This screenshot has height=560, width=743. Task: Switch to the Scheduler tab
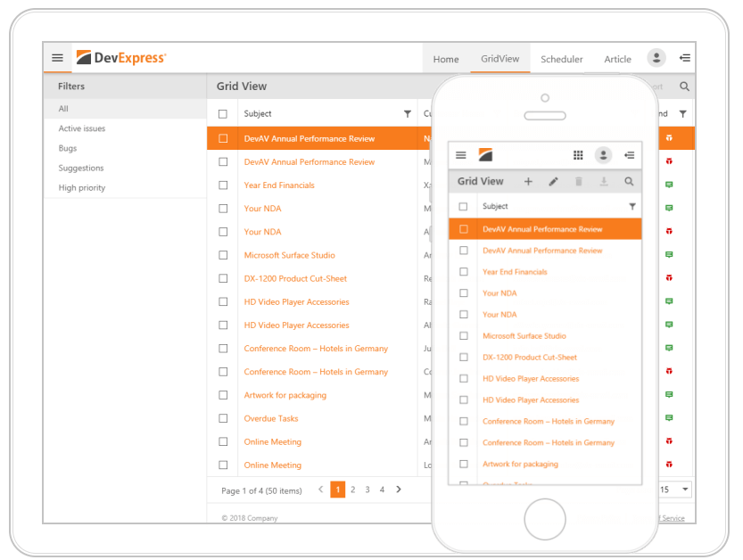coord(562,59)
